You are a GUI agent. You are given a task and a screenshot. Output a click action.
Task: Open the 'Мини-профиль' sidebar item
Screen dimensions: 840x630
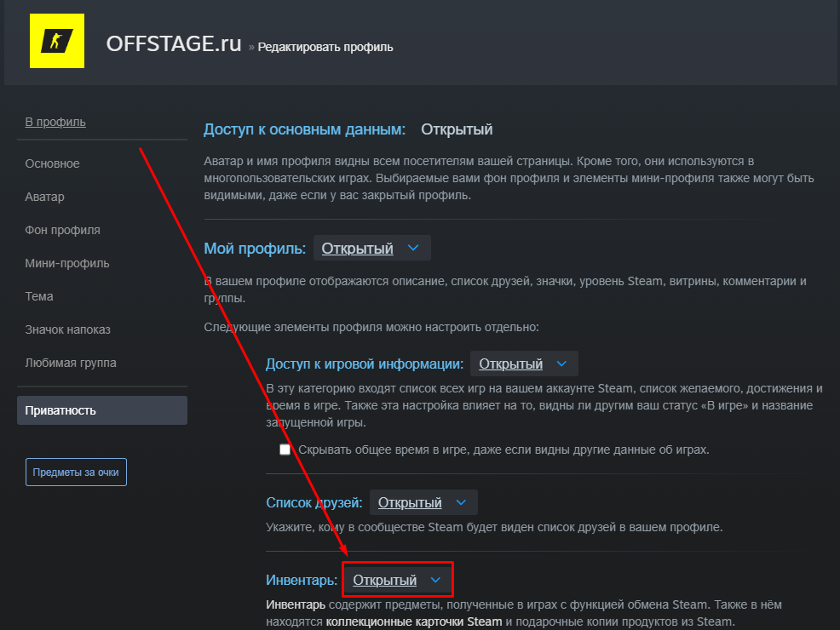67,263
